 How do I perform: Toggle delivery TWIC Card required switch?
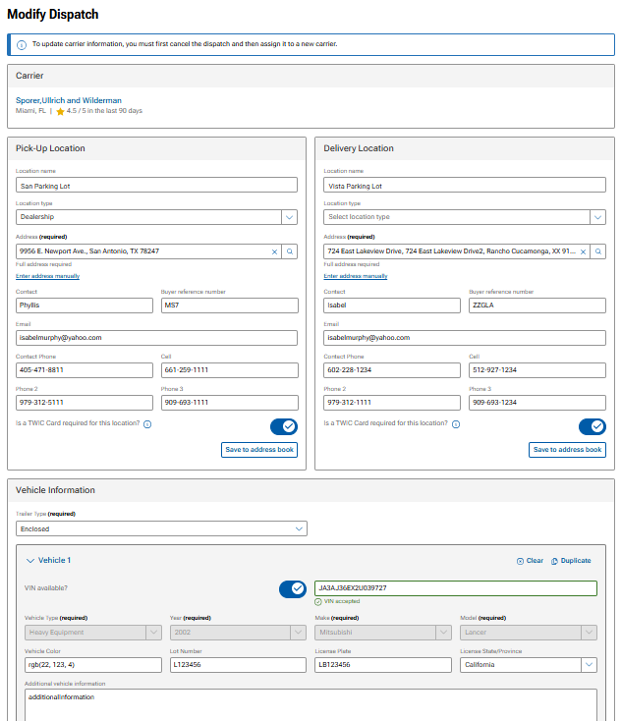pyautogui.click(x=592, y=427)
